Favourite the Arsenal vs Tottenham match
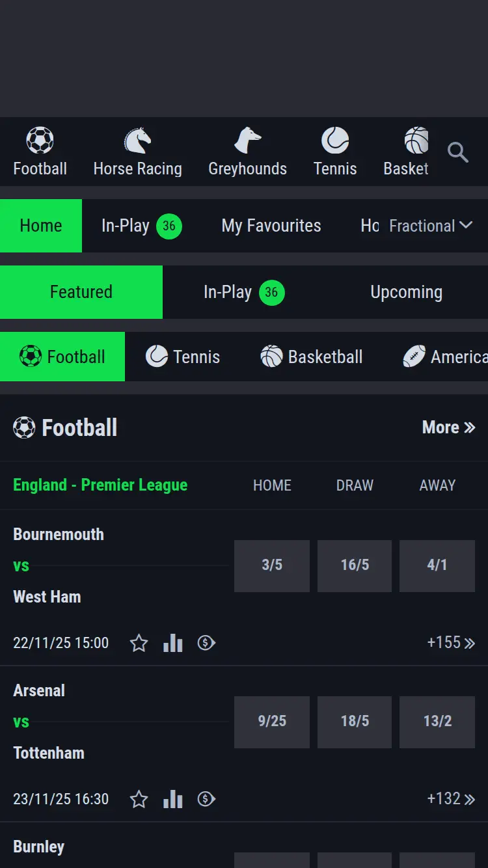Image resolution: width=488 pixels, height=868 pixels. coord(139,798)
